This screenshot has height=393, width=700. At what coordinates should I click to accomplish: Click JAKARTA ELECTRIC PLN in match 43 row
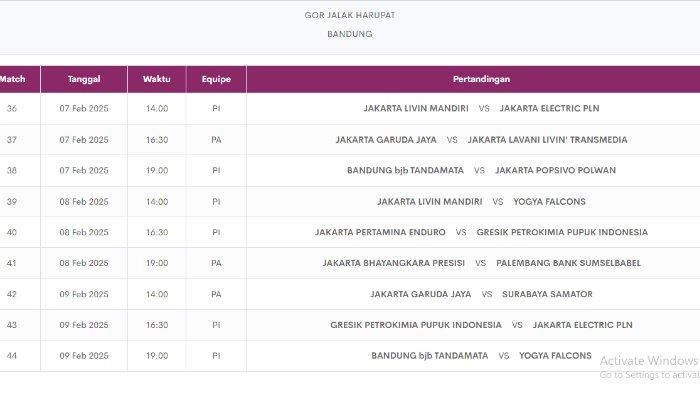point(583,325)
